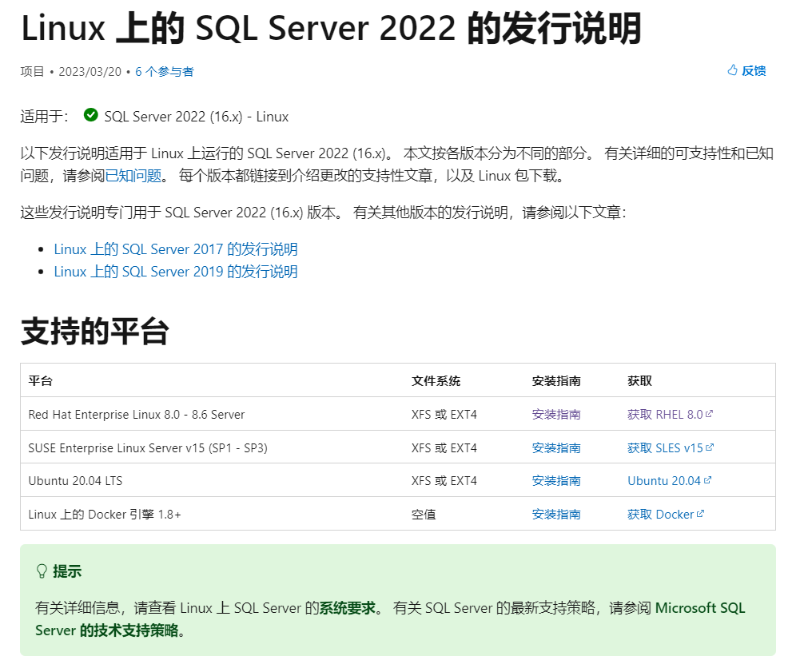
Task: Click cell Red Hat Enterprise Linux 8.0 - 8.6 Server
Action: coord(137,415)
